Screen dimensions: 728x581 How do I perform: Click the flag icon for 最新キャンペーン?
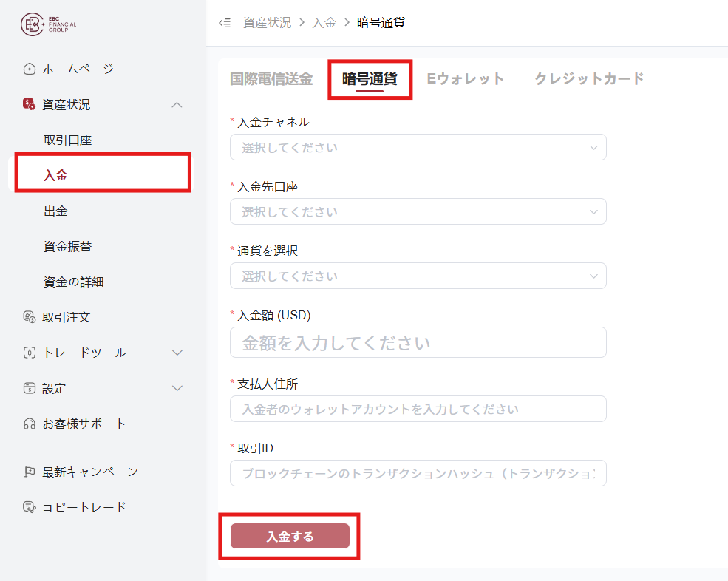tap(30, 472)
